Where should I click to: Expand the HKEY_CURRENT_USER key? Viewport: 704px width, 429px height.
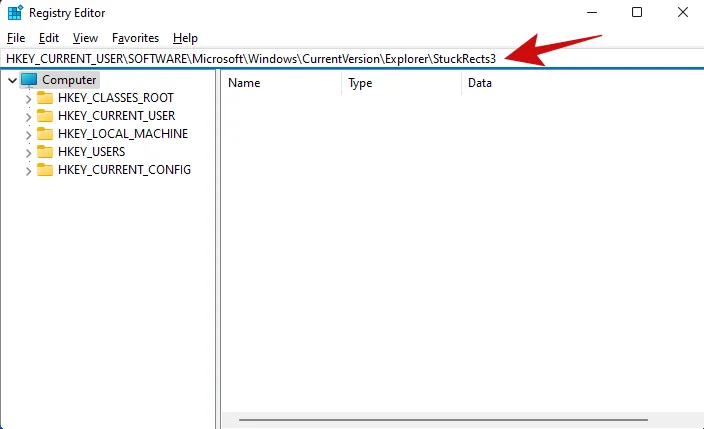pyautogui.click(x=28, y=116)
